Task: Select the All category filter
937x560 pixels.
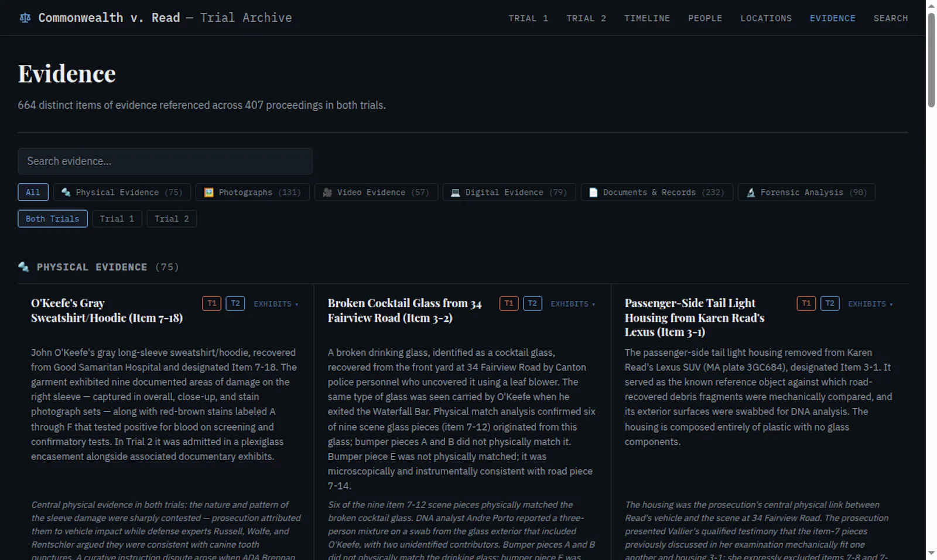Action: point(33,193)
